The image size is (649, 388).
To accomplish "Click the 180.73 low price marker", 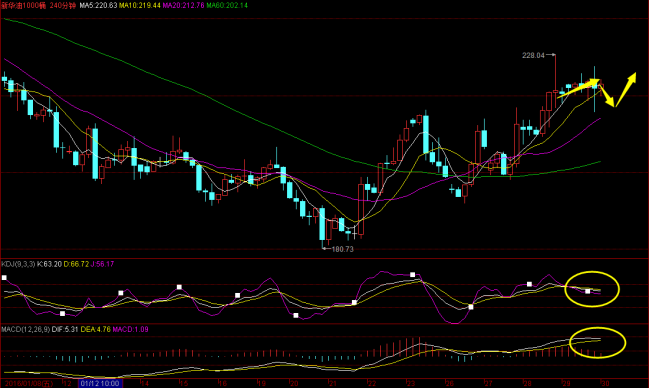I will coord(343,249).
